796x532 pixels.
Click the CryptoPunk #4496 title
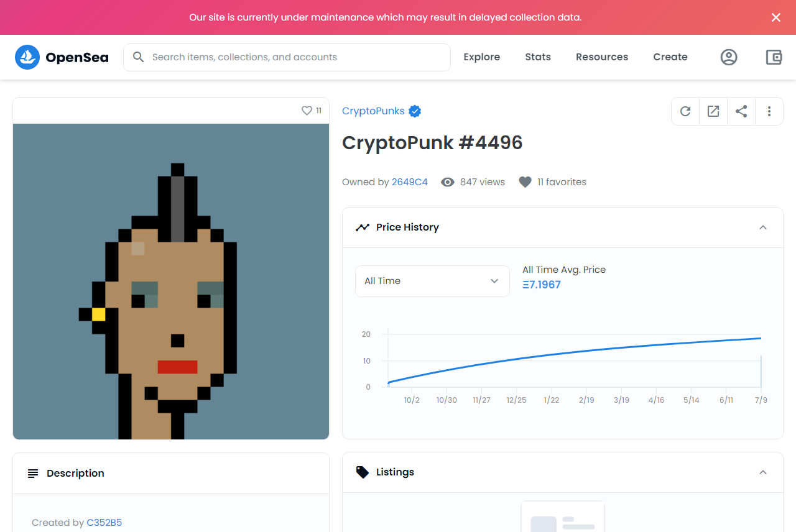tap(432, 143)
